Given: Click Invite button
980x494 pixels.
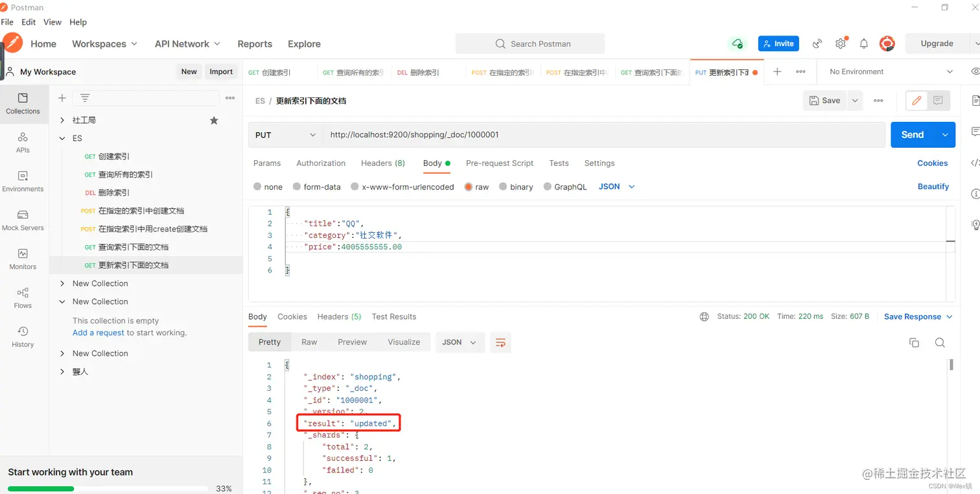Looking at the screenshot, I should pyautogui.click(x=778, y=43).
